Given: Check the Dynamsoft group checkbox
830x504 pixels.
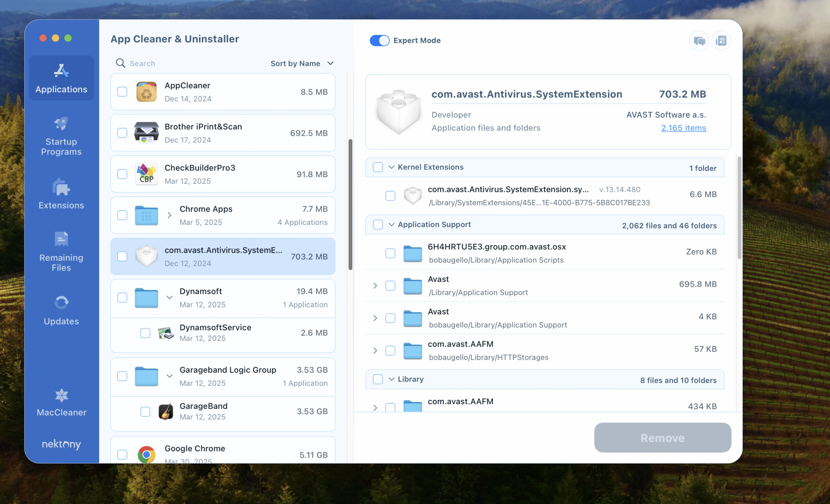Looking at the screenshot, I should (x=122, y=297).
